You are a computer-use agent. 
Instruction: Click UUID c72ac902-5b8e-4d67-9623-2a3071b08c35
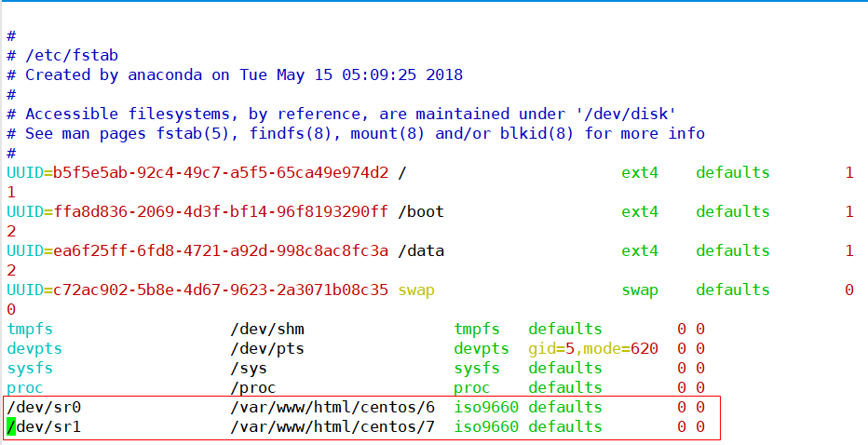point(221,290)
